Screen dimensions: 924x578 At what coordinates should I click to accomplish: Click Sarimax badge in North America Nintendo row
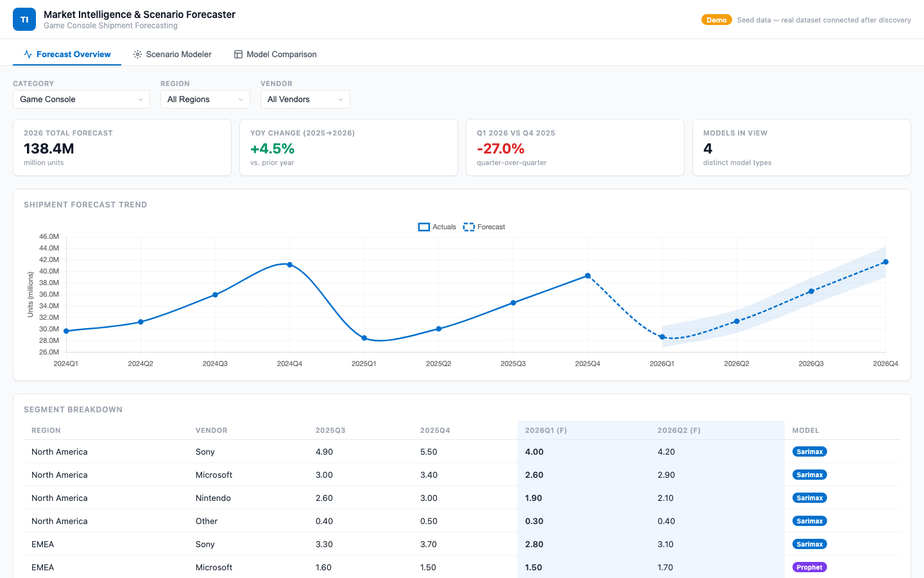[x=810, y=498]
